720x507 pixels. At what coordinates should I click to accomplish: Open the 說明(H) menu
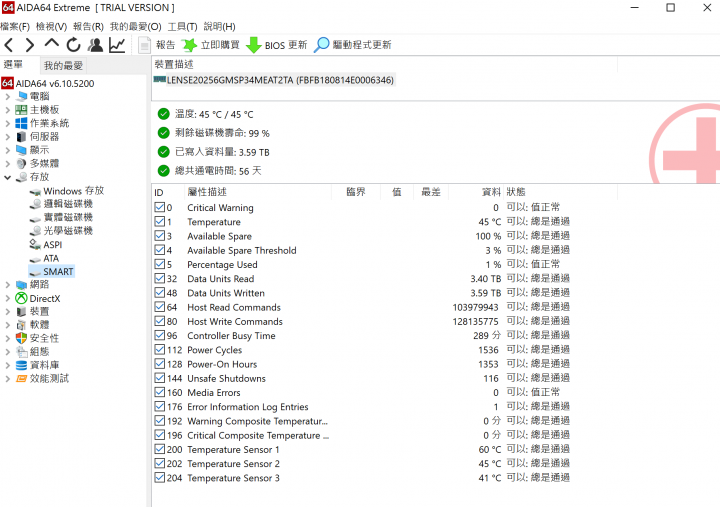coord(219,27)
